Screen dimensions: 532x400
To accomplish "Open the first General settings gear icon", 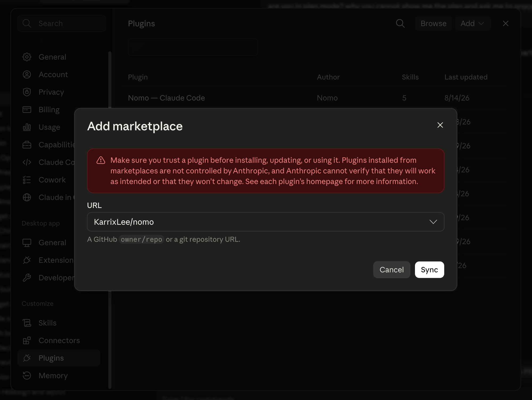I will pos(27,57).
